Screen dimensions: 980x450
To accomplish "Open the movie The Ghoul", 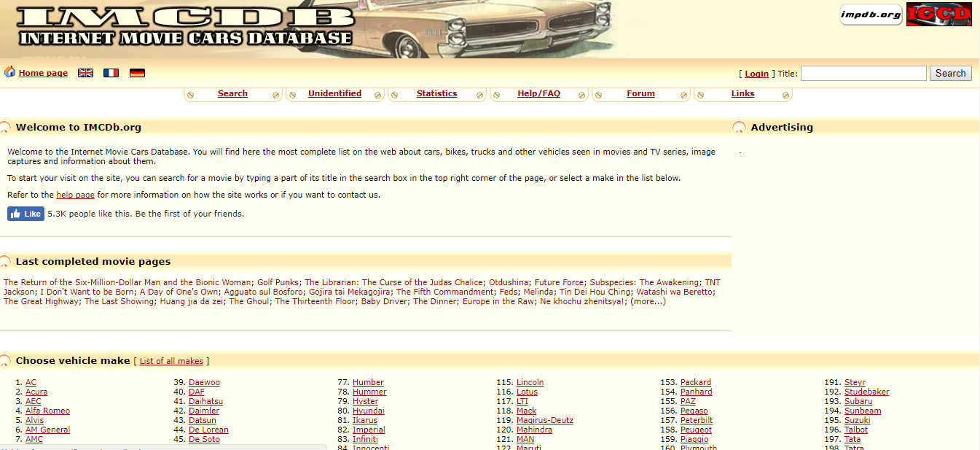I will [x=249, y=301].
